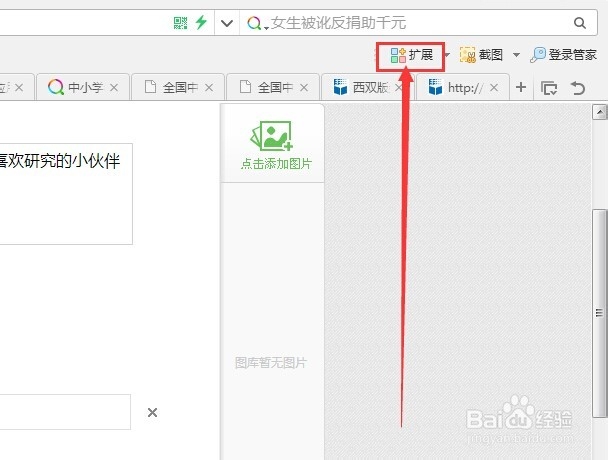Expand the 扩展 dropdown arrow
The image size is (608, 460).
pos(447,55)
